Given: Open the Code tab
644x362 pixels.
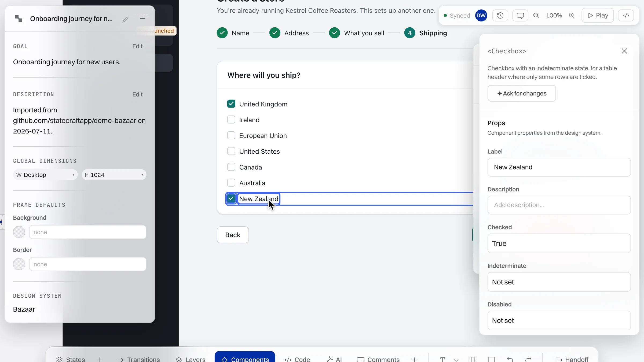Looking at the screenshot, I should (x=297, y=359).
